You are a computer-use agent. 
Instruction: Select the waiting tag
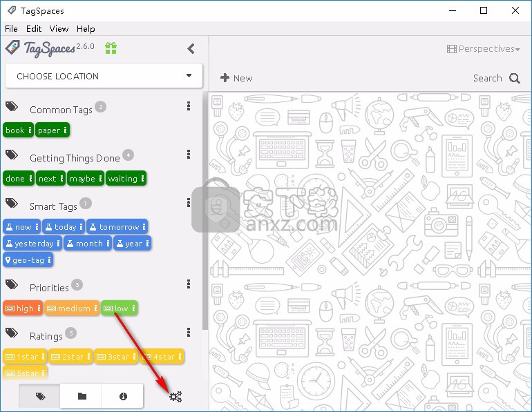click(126, 179)
